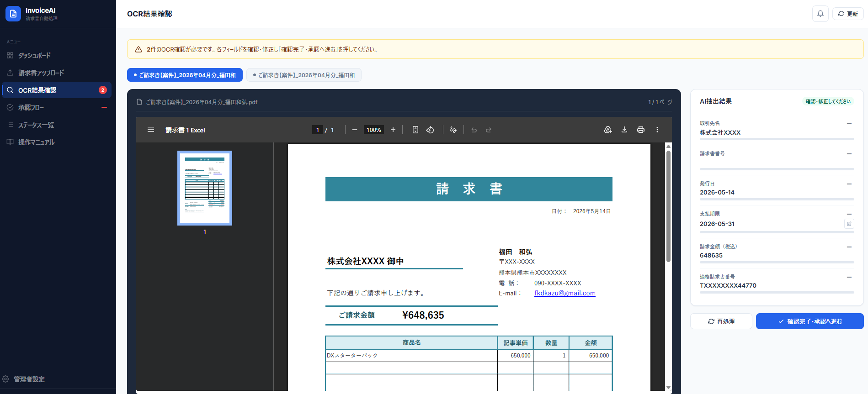
Task: Print the PDF document
Action: [641, 130]
